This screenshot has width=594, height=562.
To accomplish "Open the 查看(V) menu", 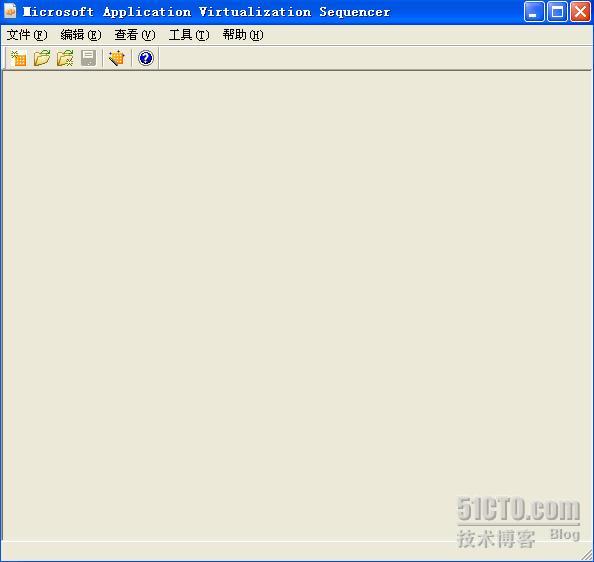I will click(135, 35).
